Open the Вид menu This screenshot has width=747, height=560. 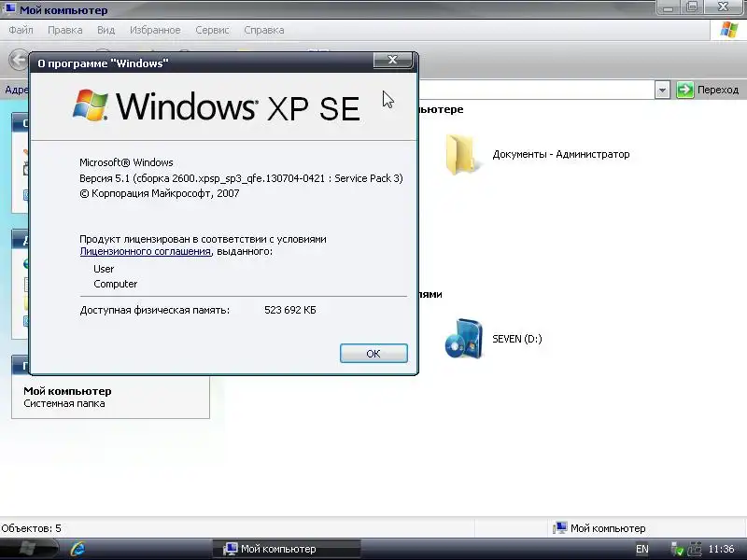click(106, 30)
